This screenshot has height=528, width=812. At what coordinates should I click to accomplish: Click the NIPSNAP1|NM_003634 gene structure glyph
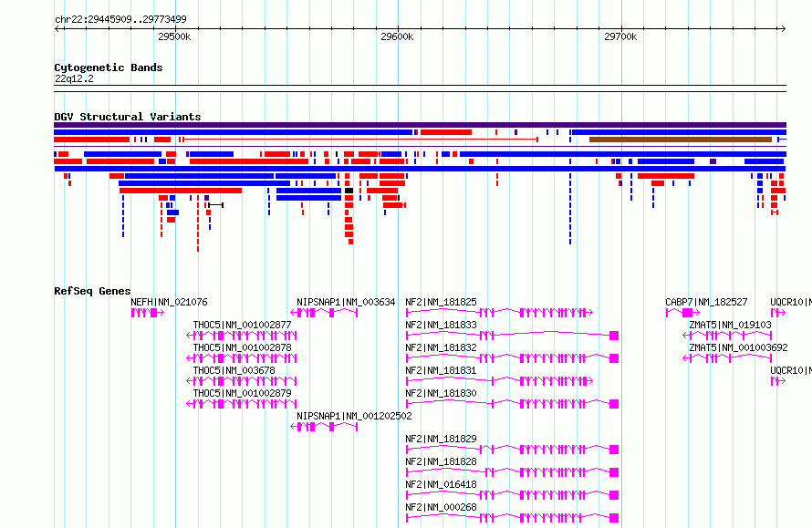point(324,313)
